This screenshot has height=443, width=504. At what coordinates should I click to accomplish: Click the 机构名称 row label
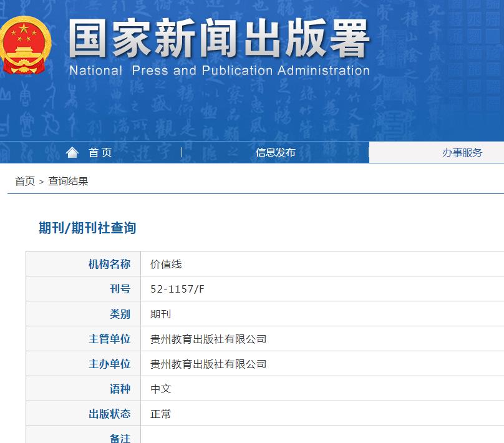pyautogui.click(x=110, y=263)
